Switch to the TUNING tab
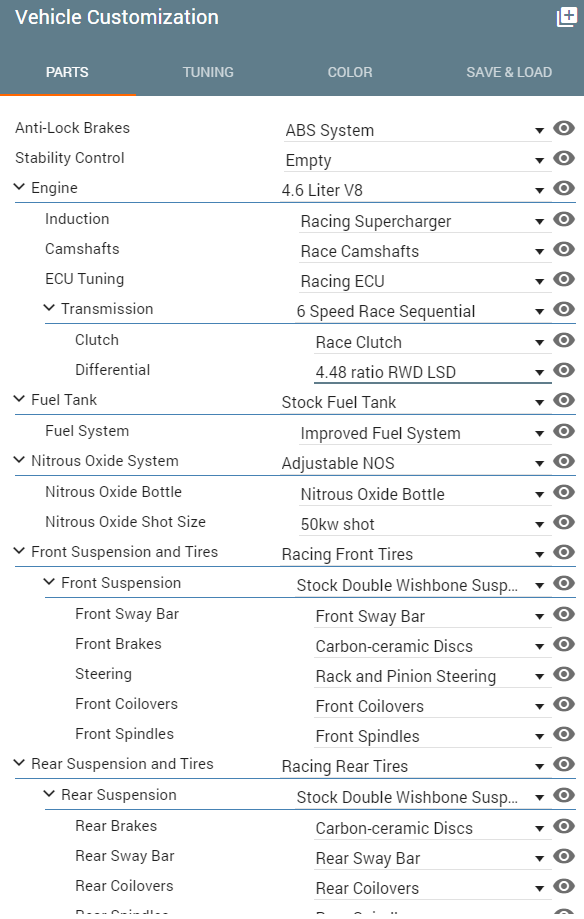The height and width of the screenshot is (919, 584). coord(208,72)
